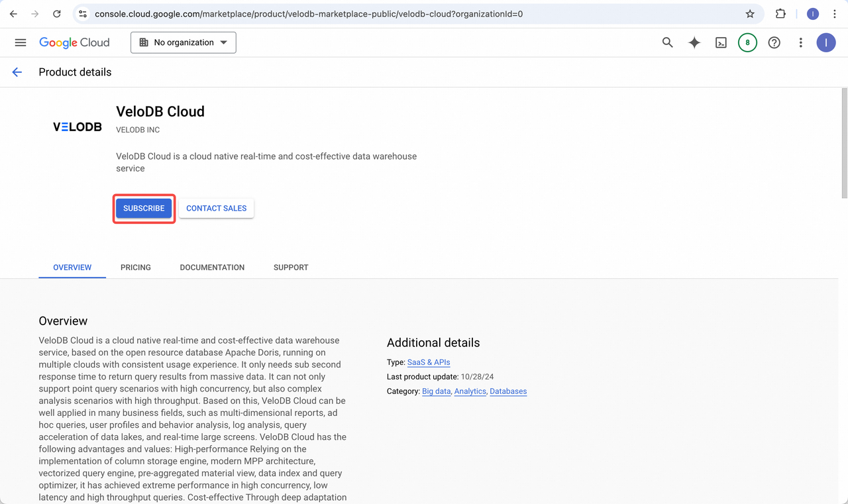Reload the page with the refresh icon

[57, 13]
